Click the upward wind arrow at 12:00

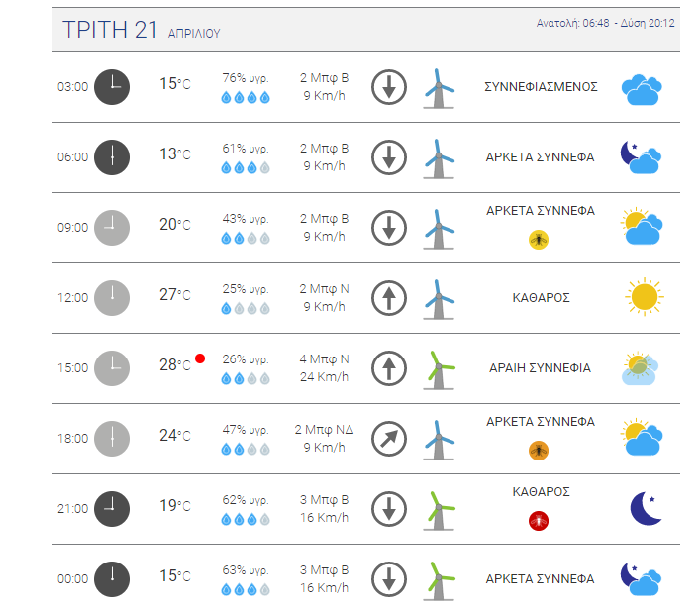point(389,298)
